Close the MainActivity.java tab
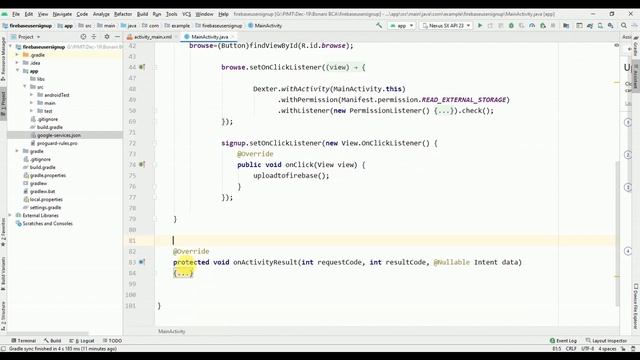The image size is (640, 360). 233,37
